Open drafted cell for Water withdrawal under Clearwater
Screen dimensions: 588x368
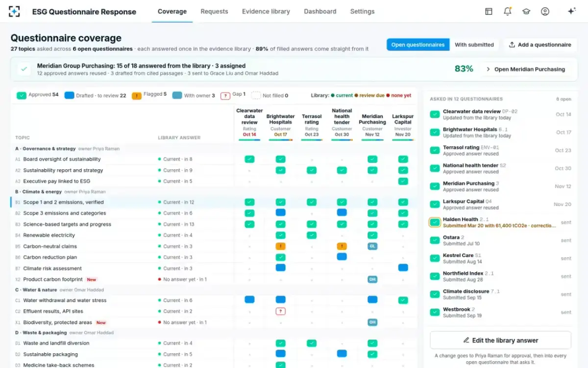point(249,300)
